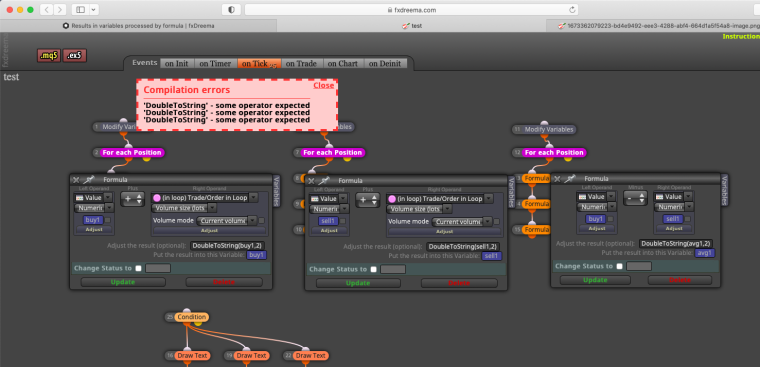This screenshot has width=760, height=367.
Task: Enable Change Status checkbox in avg1 panel
Action: pos(619,266)
